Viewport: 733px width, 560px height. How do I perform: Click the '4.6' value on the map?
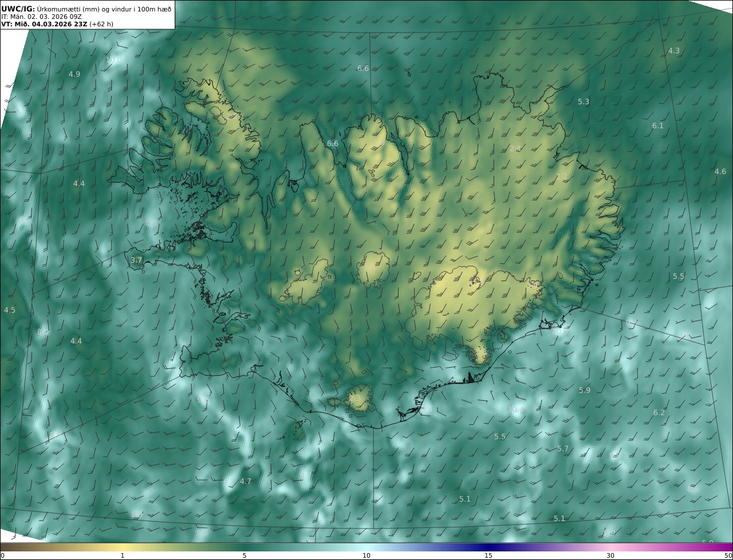[720, 171]
